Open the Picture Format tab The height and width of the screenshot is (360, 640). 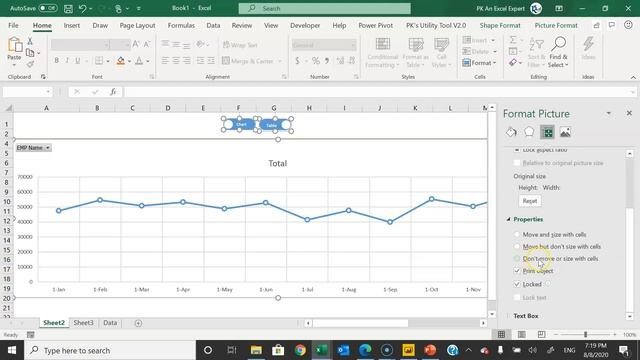pos(556,25)
